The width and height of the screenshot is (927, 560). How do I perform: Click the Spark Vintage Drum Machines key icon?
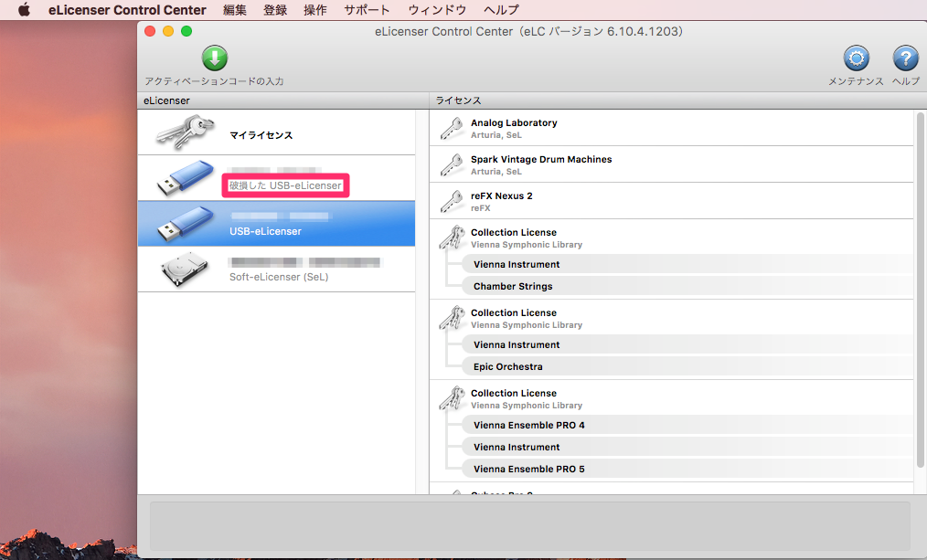[453, 164]
